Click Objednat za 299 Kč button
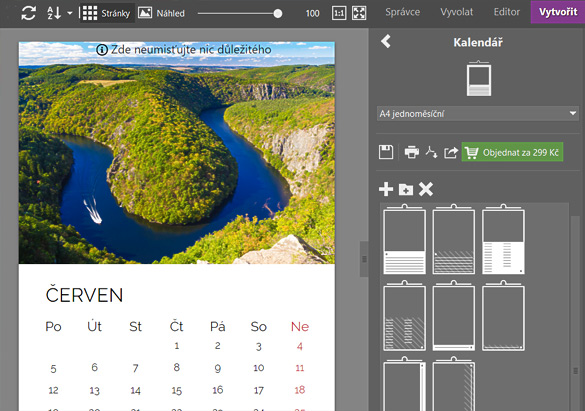585x411 pixels. [512, 152]
